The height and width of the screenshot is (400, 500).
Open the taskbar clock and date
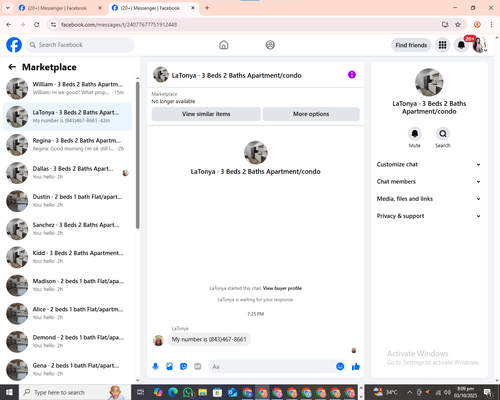tap(465, 392)
